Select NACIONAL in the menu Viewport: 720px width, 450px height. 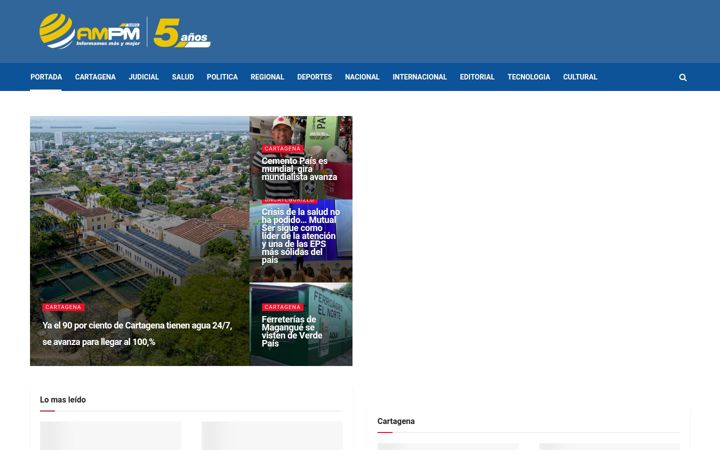pos(362,77)
